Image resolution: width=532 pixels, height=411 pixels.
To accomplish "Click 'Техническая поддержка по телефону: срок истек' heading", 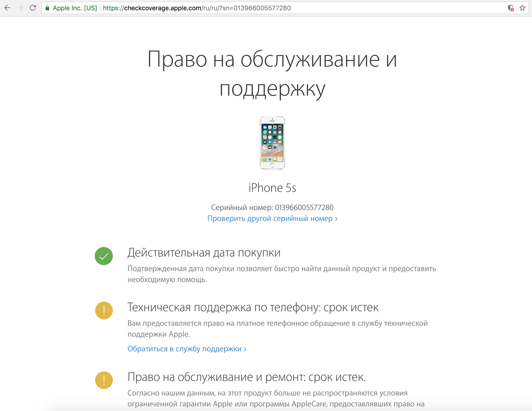I will pos(253,308).
